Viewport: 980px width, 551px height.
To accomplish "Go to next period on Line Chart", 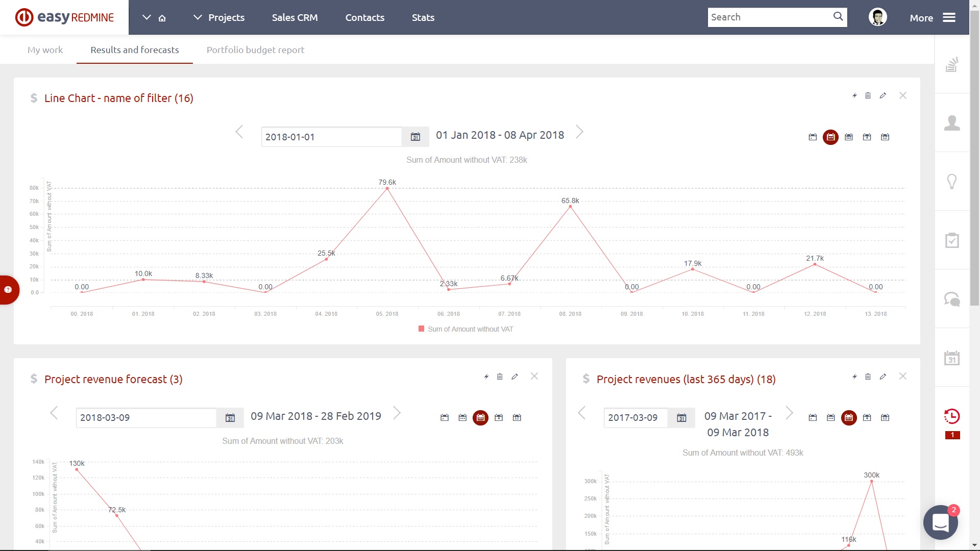I will 580,132.
